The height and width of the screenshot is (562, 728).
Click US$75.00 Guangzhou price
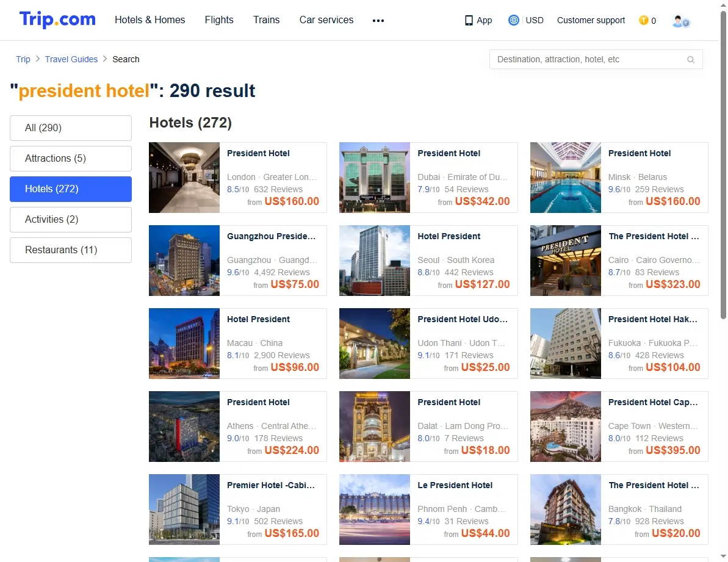pos(295,284)
